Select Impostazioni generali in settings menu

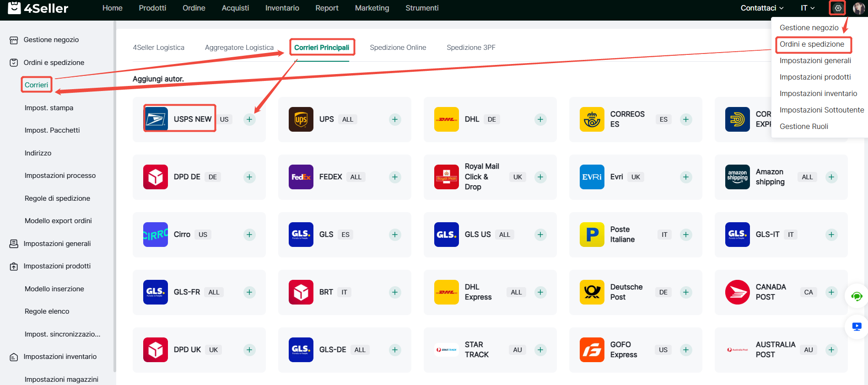pos(815,61)
